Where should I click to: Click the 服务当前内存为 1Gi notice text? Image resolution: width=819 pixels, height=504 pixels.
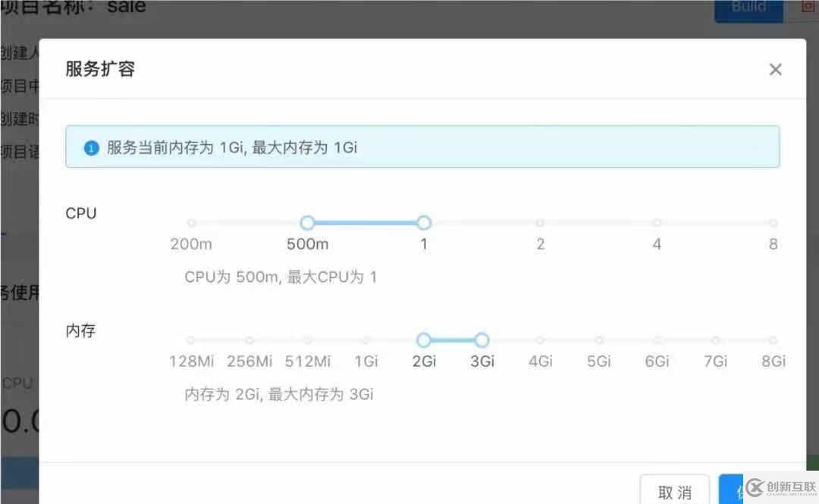232,148
